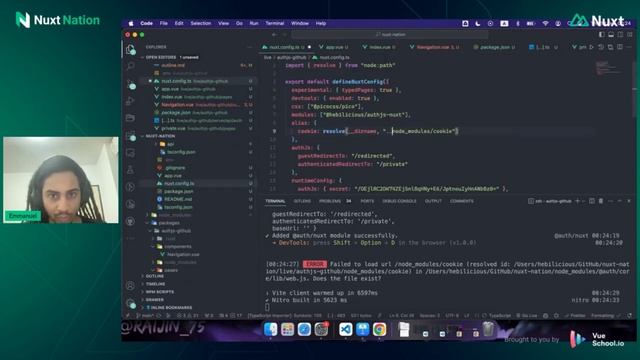Open Launchpad from the Dock
Image resolution: width=640 pixels, height=360 pixels.
(x=287, y=329)
